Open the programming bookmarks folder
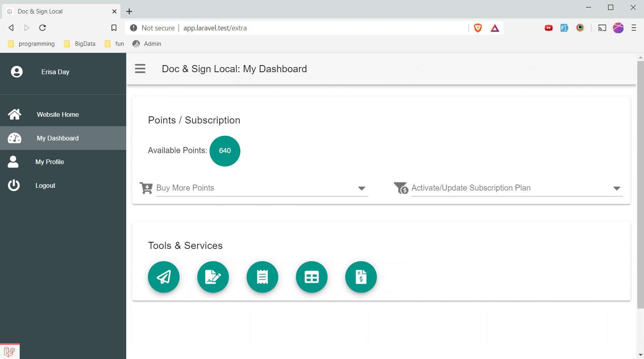 coord(32,44)
